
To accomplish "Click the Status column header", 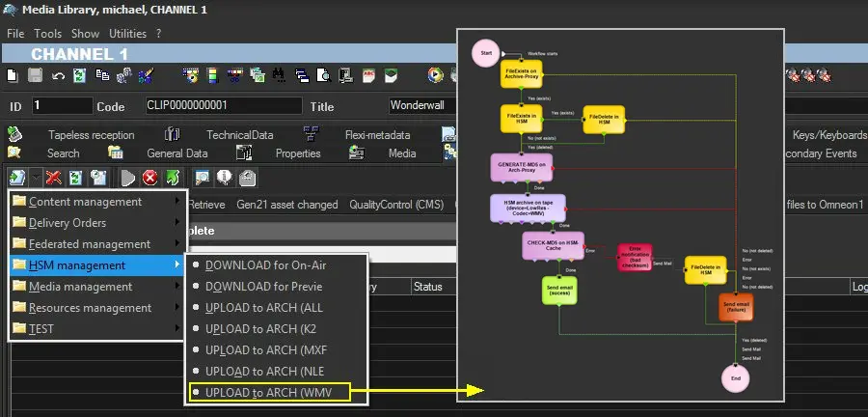I will coord(427,287).
